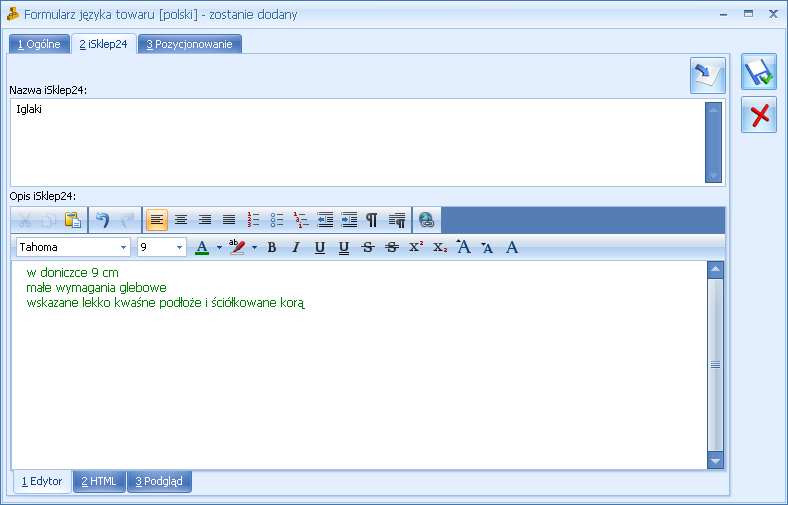Expand the font color dropdown arrow
Viewport: 788px width, 505px height.
point(219,247)
